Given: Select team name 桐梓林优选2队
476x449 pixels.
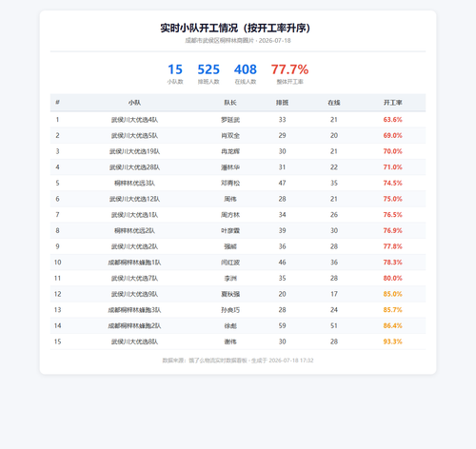Looking at the screenshot, I should (134, 231).
